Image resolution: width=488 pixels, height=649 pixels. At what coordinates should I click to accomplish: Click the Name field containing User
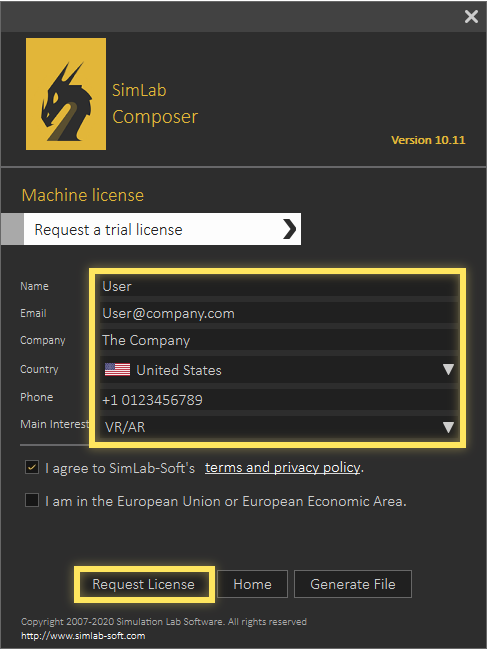point(279,286)
